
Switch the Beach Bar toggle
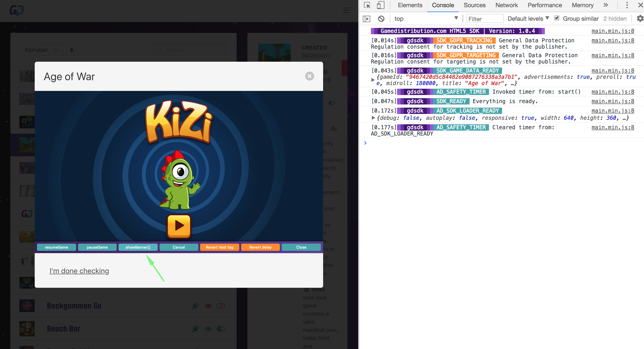click(x=221, y=329)
